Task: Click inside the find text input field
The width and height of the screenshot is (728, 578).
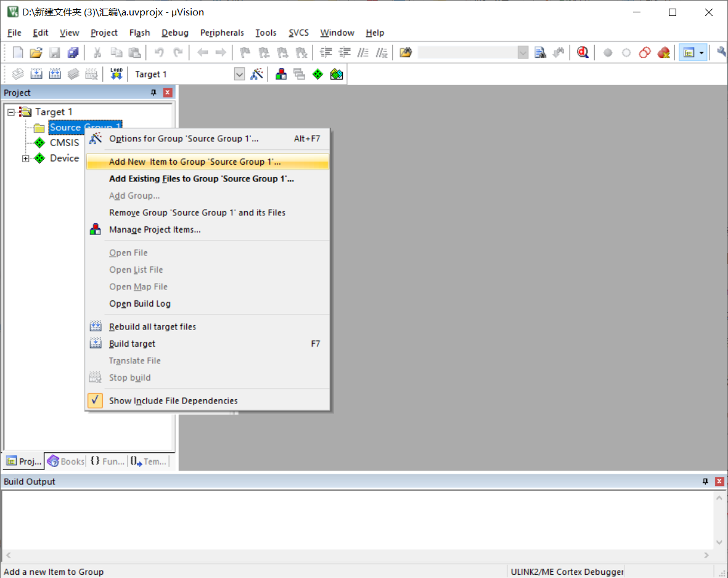Action: pyautogui.click(x=467, y=52)
